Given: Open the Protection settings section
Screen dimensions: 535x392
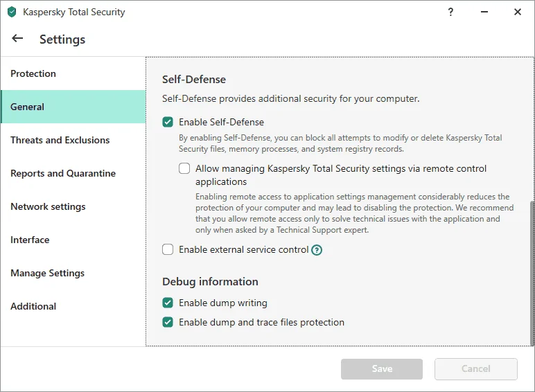Looking at the screenshot, I should [x=73, y=73].
